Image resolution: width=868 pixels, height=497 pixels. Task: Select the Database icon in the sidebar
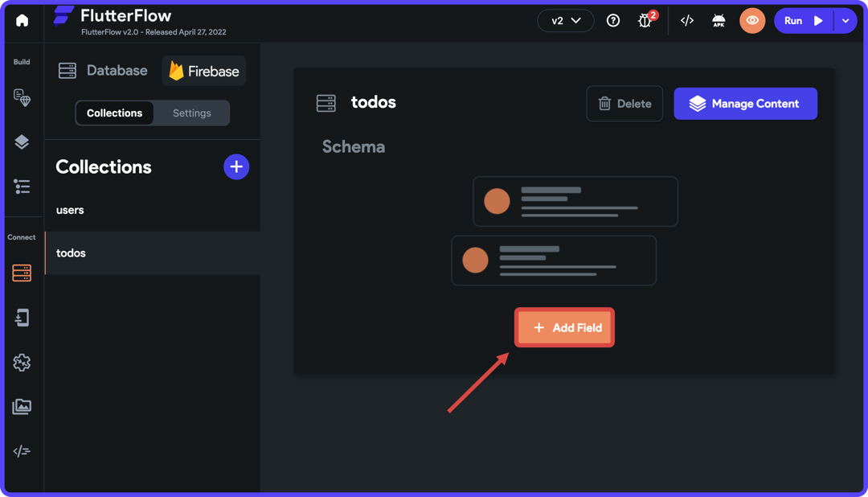click(x=22, y=273)
